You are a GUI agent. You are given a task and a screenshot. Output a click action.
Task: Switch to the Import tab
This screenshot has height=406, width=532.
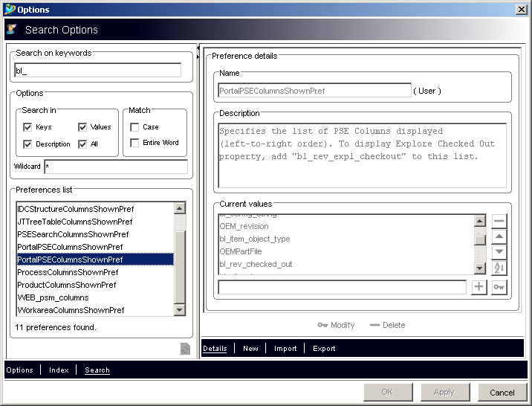click(x=285, y=348)
